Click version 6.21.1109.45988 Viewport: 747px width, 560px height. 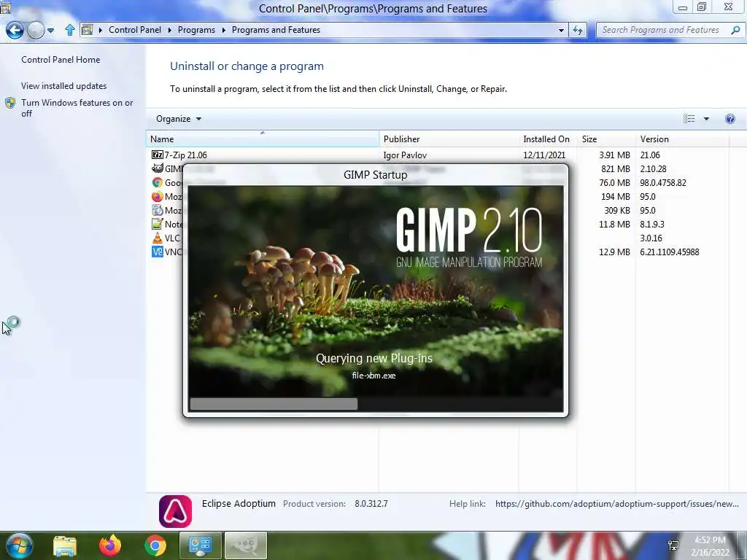click(670, 252)
